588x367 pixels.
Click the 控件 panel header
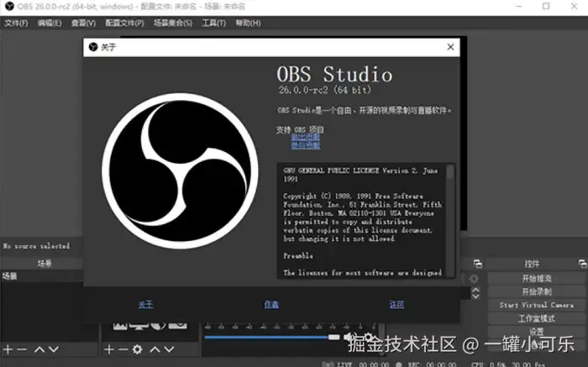532,264
